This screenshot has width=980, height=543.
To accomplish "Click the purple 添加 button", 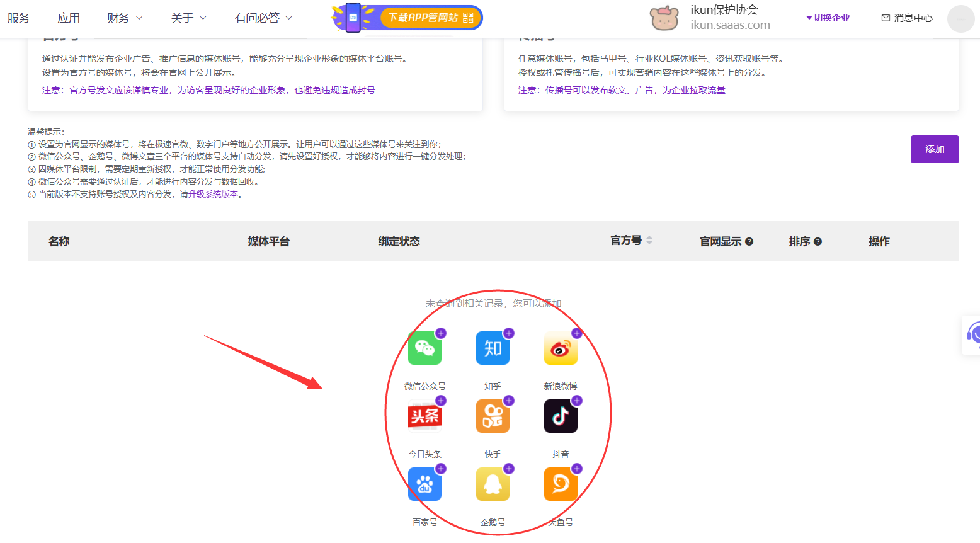I will click(934, 149).
